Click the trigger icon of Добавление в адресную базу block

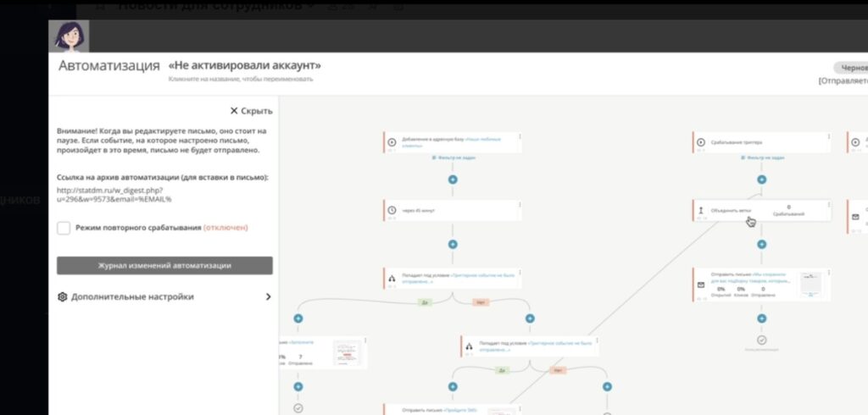[x=392, y=142]
